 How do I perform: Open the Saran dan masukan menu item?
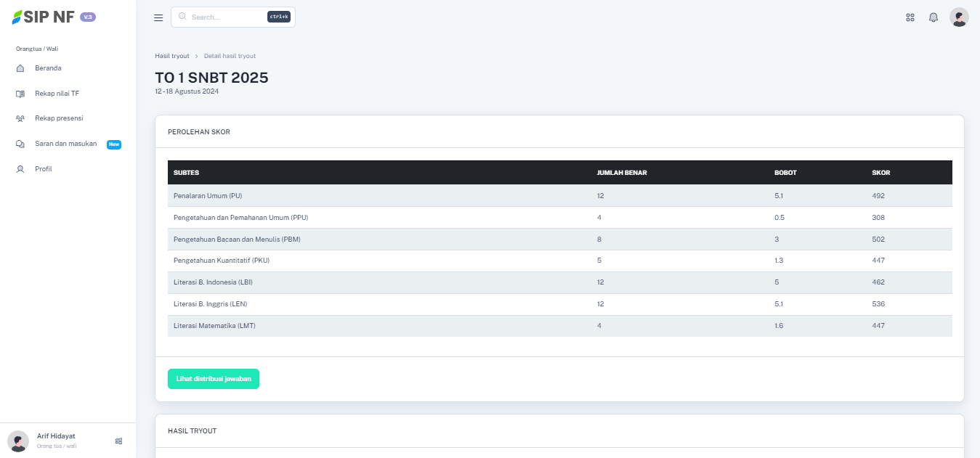click(x=65, y=144)
